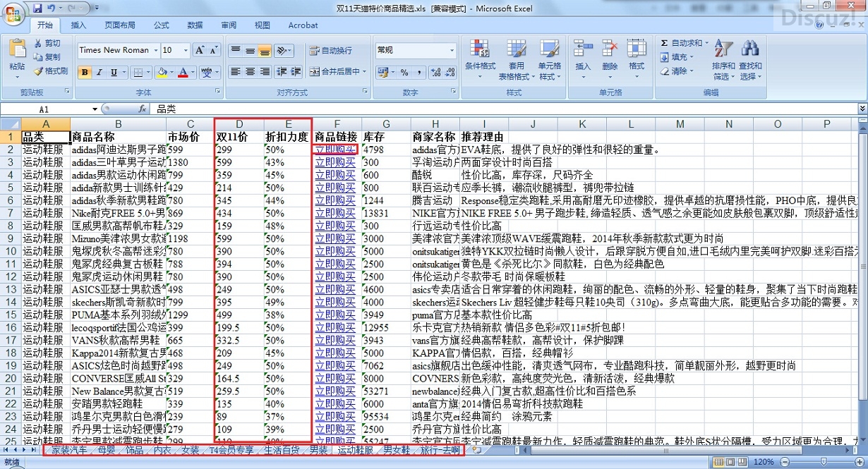This screenshot has height=469, width=868.
Task: Open Sort and Filter (排序和筛选) menu
Action: click(723, 59)
